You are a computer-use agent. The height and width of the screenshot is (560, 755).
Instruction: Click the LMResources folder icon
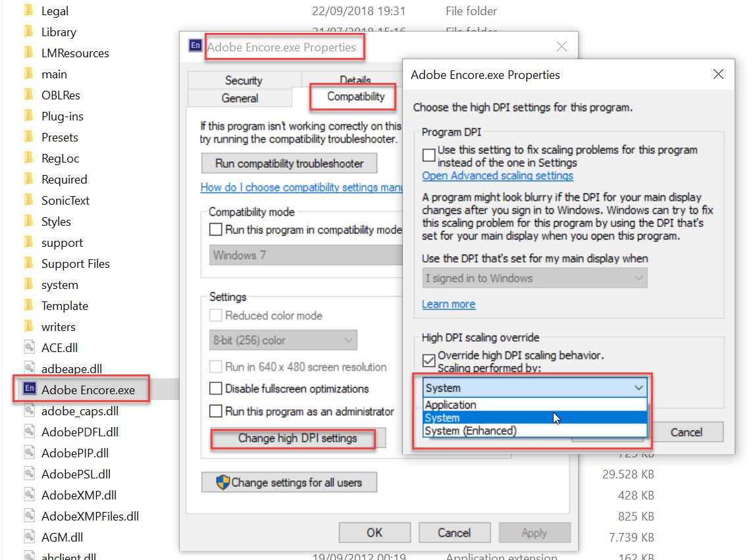coord(29,53)
